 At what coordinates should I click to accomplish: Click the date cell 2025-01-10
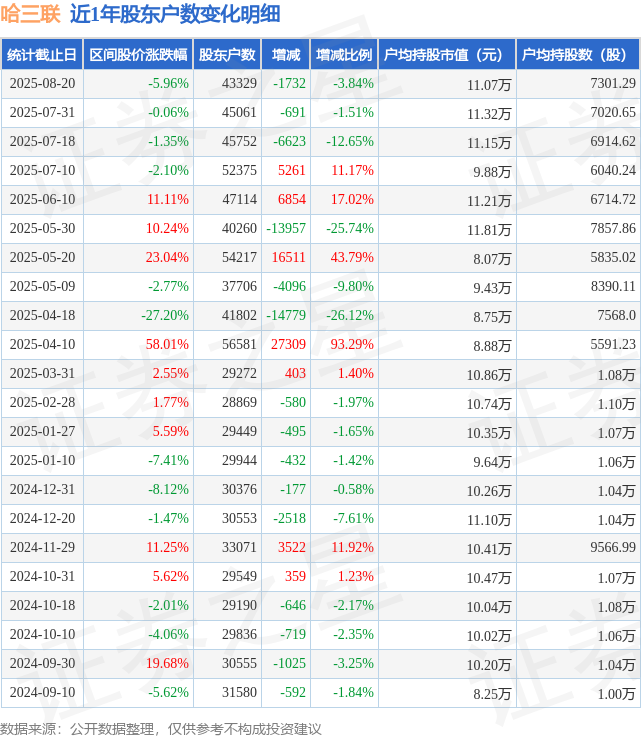pos(42,460)
